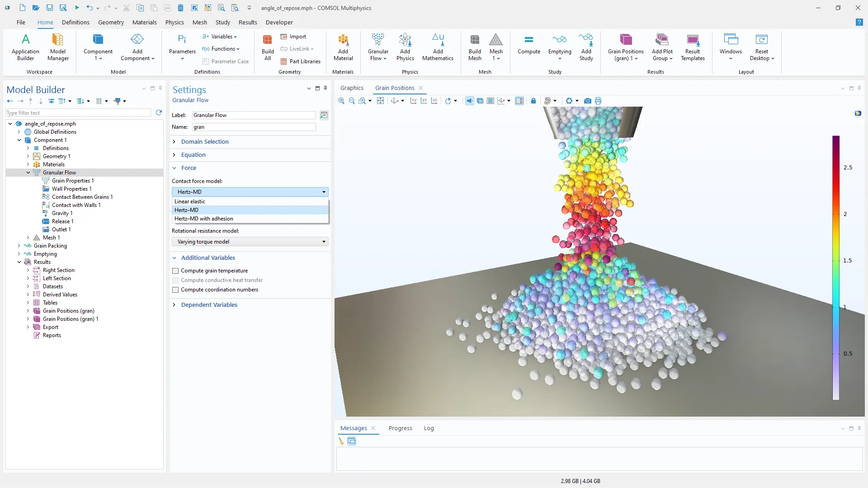Expand the Mesh 1 tree node
The width and height of the screenshot is (868, 488).
click(28, 238)
